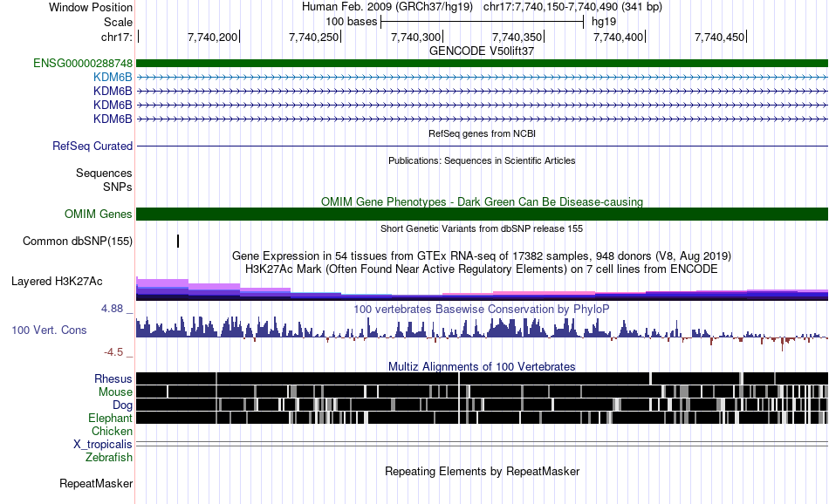Select the light-blue KDM6B transcript label
Screen dimensions: 829x504
point(113,77)
